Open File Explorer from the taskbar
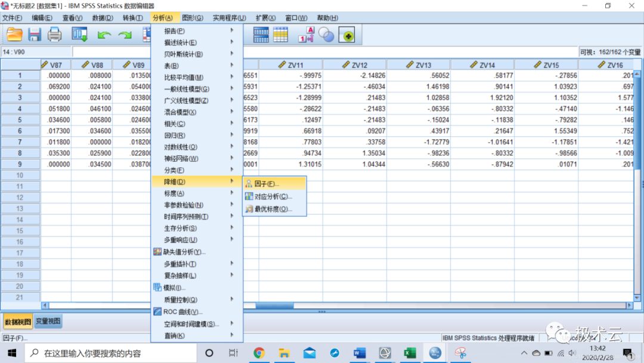Screen dimensions: 644x363 (x=284, y=353)
